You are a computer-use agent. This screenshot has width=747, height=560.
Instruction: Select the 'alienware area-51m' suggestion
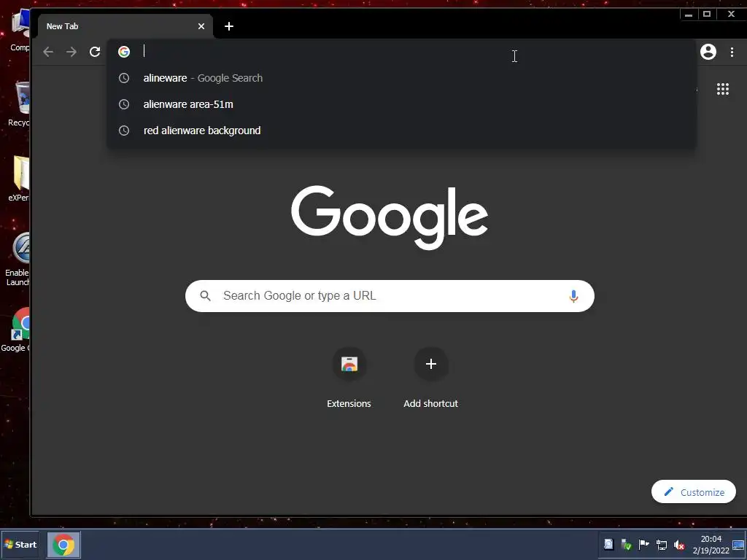[402, 104]
